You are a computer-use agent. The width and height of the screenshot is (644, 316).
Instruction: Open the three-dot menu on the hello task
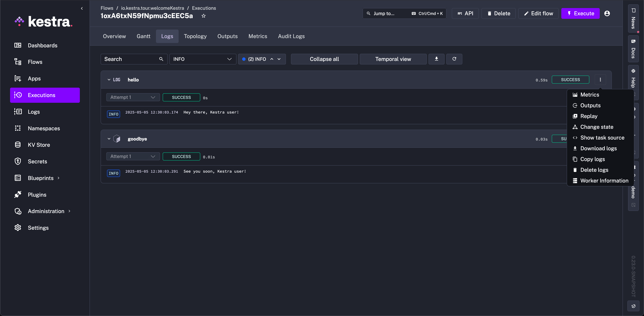click(x=601, y=80)
